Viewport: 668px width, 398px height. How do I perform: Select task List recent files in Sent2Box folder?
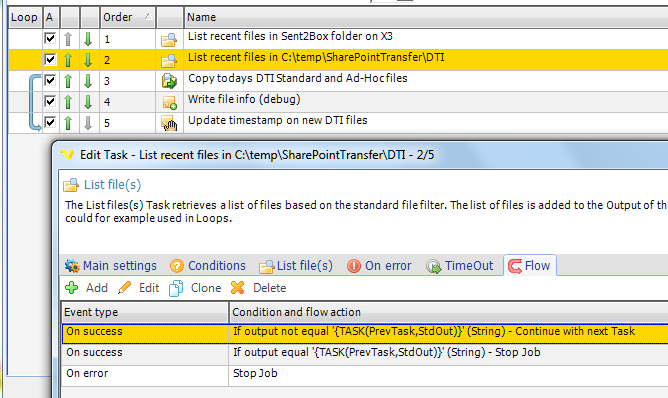pyautogui.click(x=290, y=37)
